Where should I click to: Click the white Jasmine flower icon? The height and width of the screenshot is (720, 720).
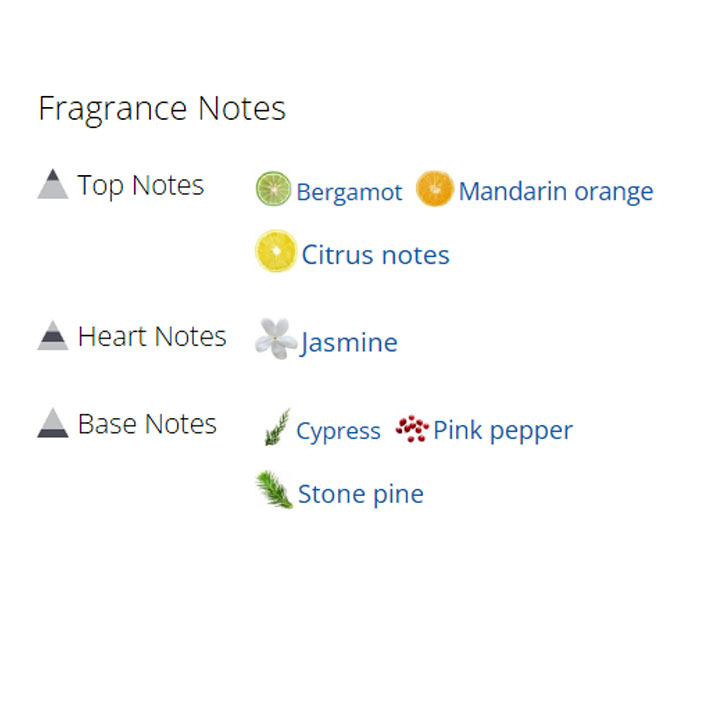(x=275, y=339)
